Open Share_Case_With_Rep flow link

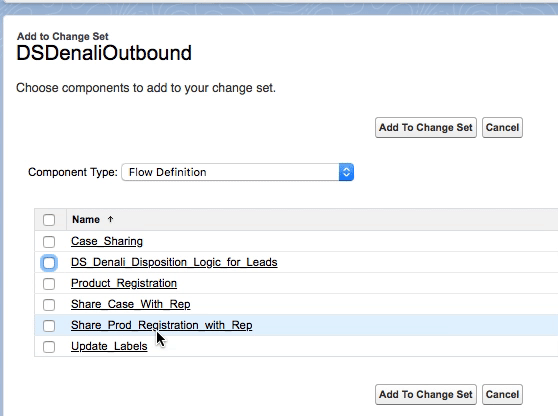click(x=131, y=304)
